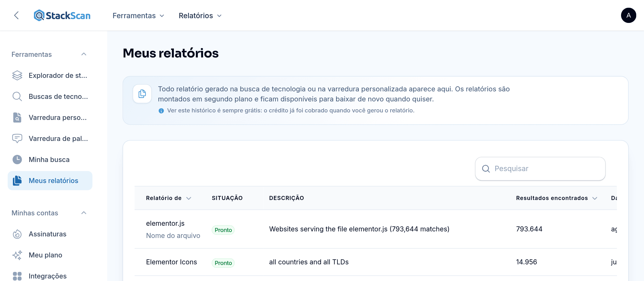This screenshot has height=281, width=644.
Task: Open Explorador de stack in the sidebar
Action: [50, 75]
